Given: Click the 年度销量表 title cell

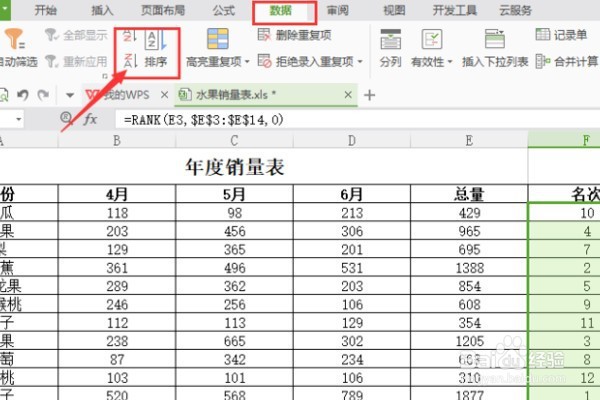Looking at the screenshot, I should 235,167.
